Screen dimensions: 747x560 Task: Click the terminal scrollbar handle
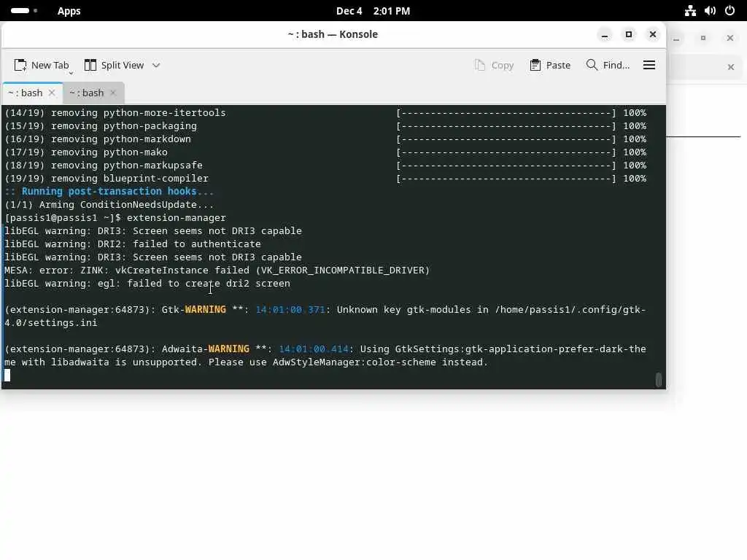659,379
